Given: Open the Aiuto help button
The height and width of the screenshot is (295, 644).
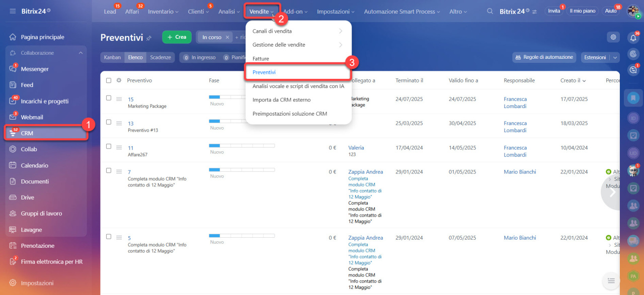Looking at the screenshot, I should point(611,11).
